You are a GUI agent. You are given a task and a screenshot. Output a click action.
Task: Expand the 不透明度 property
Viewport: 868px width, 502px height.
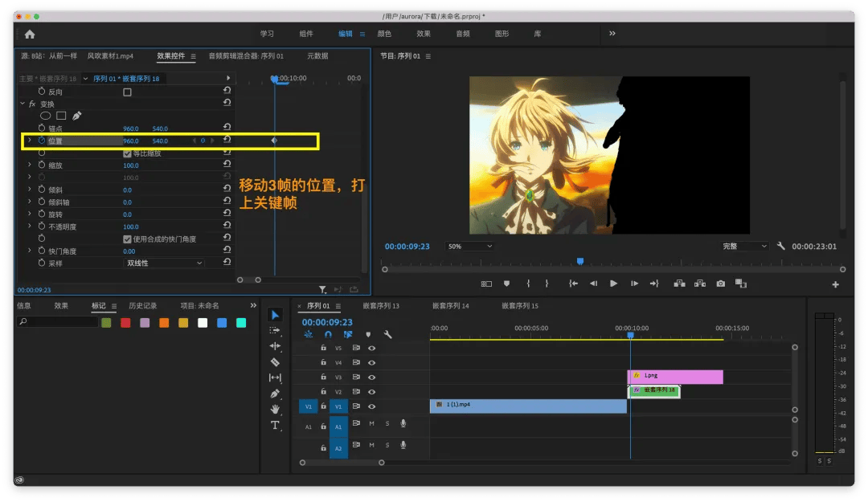coord(30,227)
